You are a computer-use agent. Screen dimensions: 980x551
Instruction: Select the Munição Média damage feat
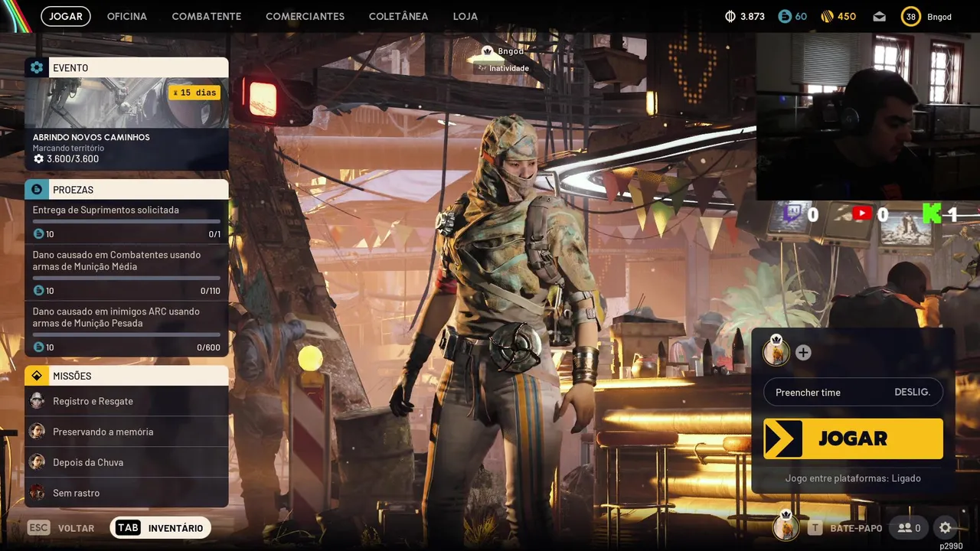[x=126, y=272]
